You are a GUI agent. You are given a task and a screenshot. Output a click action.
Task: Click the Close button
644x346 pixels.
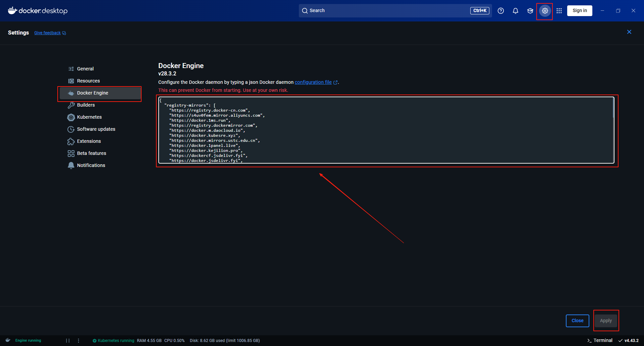578,321
